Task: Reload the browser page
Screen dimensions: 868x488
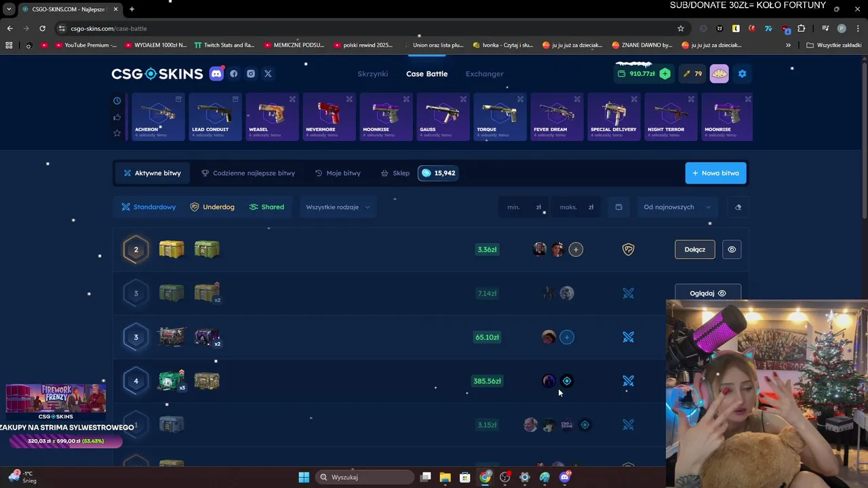Action: [42, 28]
